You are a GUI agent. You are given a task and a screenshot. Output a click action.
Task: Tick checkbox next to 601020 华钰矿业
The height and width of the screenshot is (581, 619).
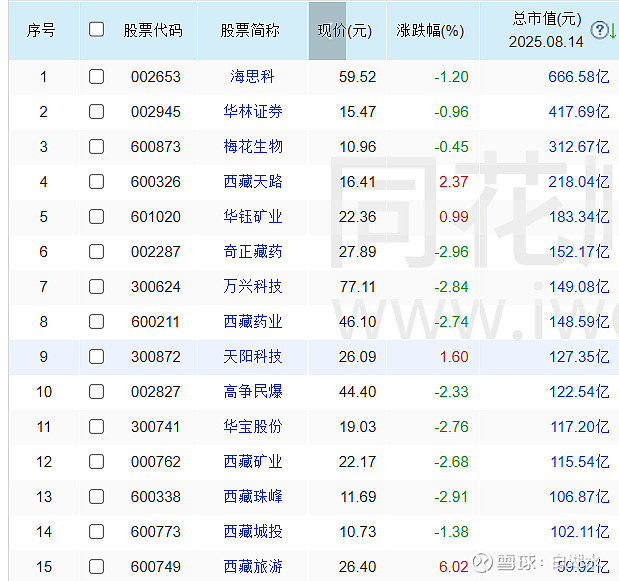click(x=96, y=217)
